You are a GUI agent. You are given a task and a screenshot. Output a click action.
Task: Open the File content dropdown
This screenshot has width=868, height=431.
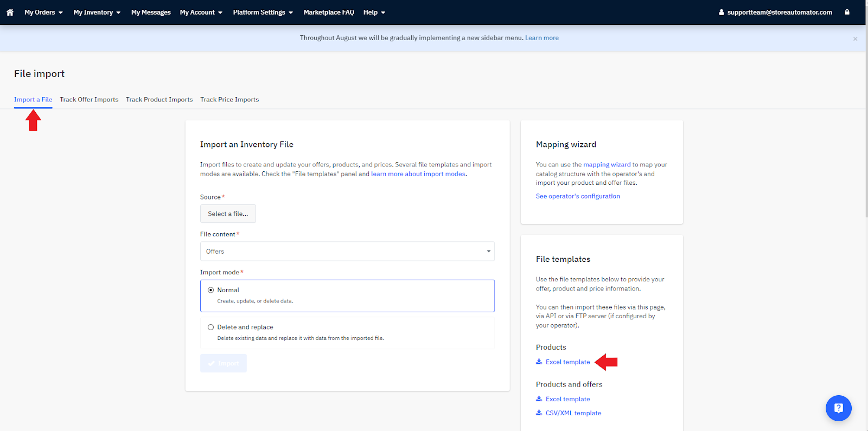347,252
